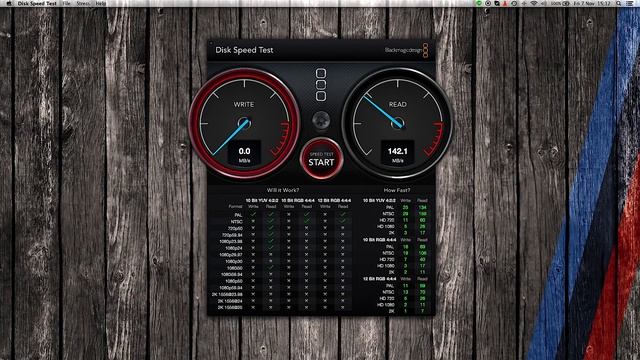
Task: Click the Format column header
Action: [236, 207]
